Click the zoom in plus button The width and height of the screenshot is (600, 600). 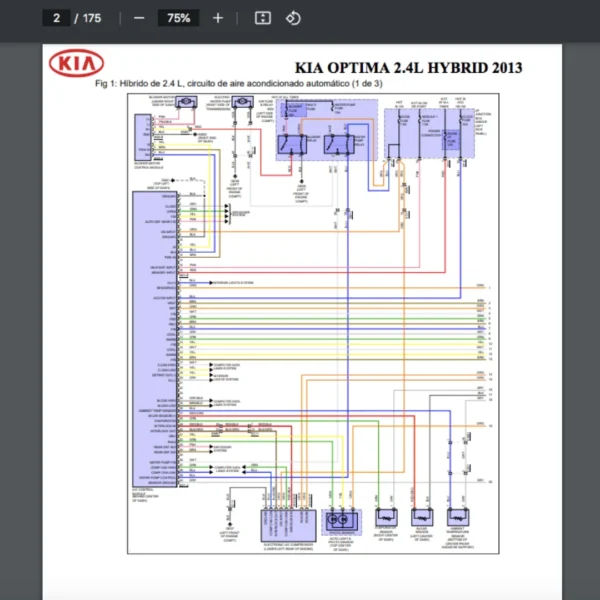218,18
